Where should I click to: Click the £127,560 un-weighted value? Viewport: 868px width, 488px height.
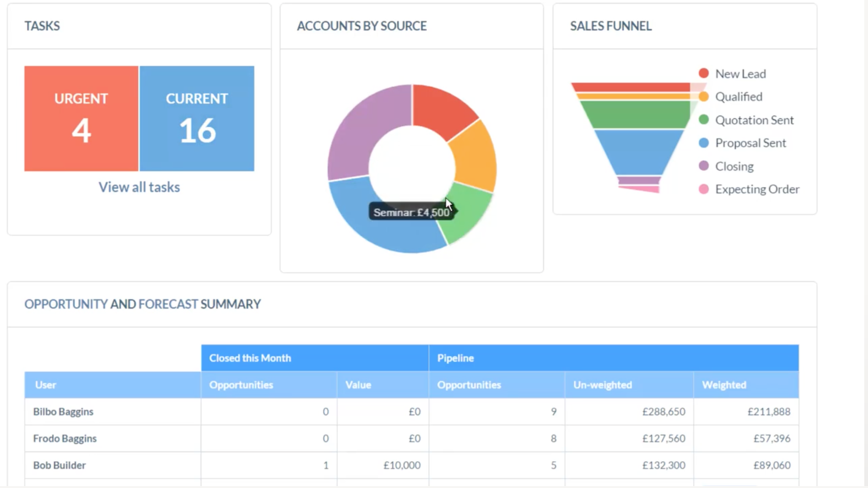(664, 438)
